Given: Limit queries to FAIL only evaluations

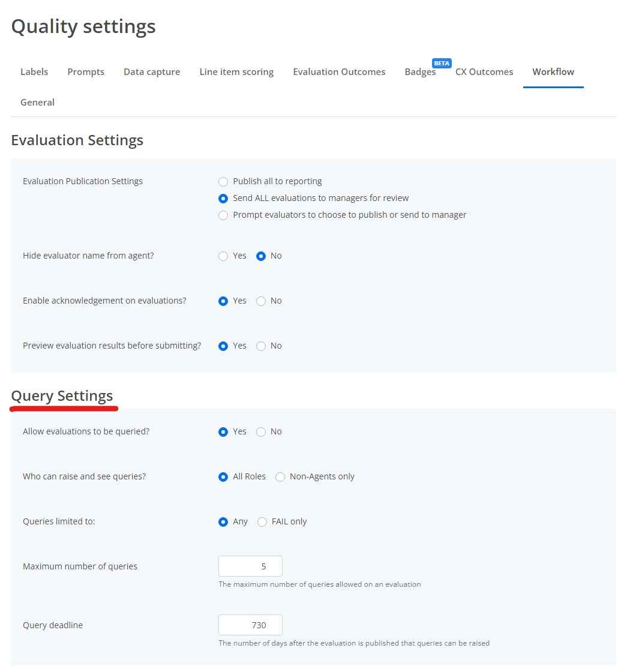Looking at the screenshot, I should click(262, 521).
